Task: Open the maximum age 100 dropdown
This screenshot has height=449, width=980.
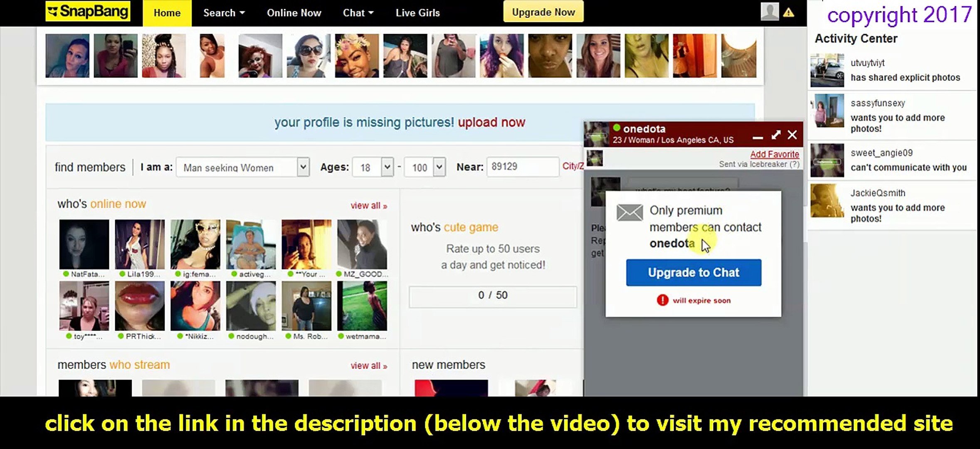Action: (425, 167)
